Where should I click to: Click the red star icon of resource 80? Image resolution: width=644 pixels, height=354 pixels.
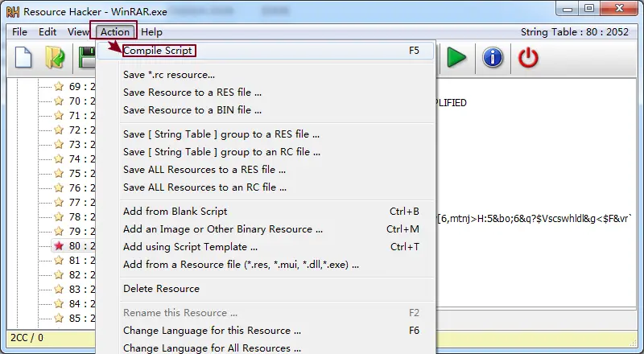[x=59, y=245]
